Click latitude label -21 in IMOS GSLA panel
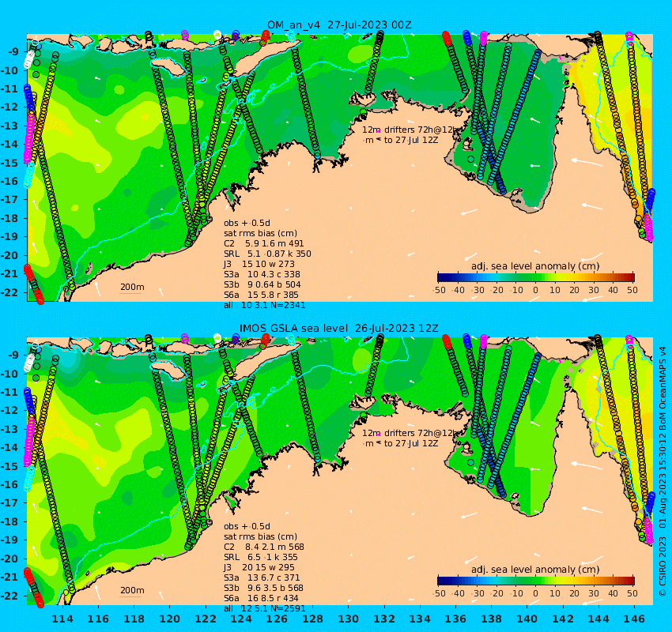 click(9, 577)
